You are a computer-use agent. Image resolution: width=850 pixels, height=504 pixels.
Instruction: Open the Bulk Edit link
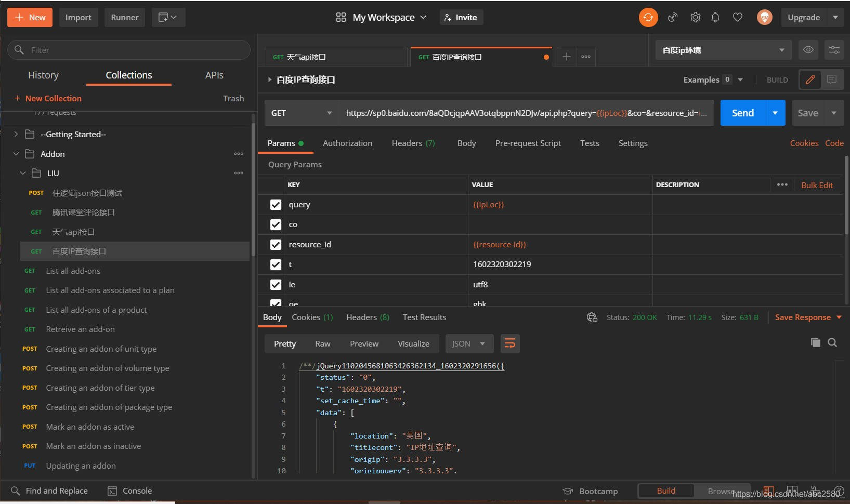pyautogui.click(x=817, y=185)
